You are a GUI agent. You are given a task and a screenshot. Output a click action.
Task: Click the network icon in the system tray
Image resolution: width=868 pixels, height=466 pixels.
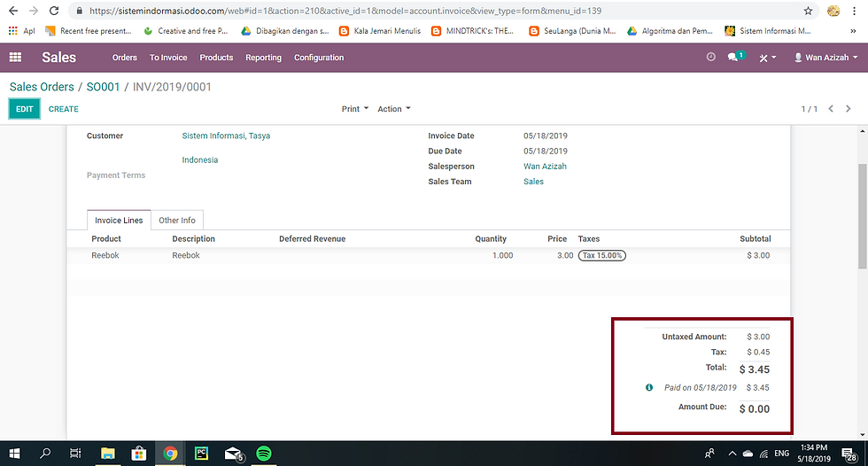pyautogui.click(x=763, y=454)
